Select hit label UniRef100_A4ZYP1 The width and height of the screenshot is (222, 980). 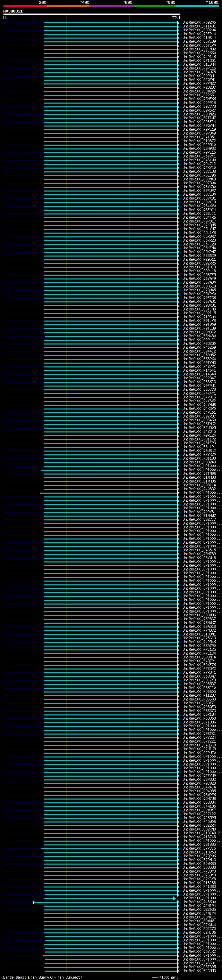(x=199, y=366)
